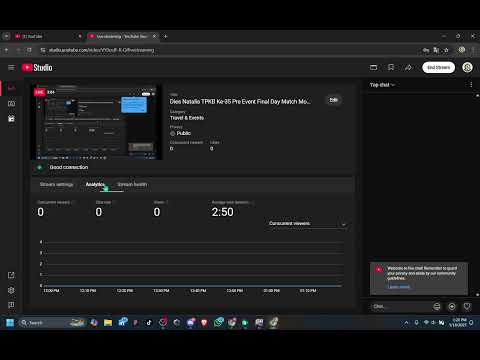Switch to the Stream settings tab
The image size is (480, 360).
(56, 184)
